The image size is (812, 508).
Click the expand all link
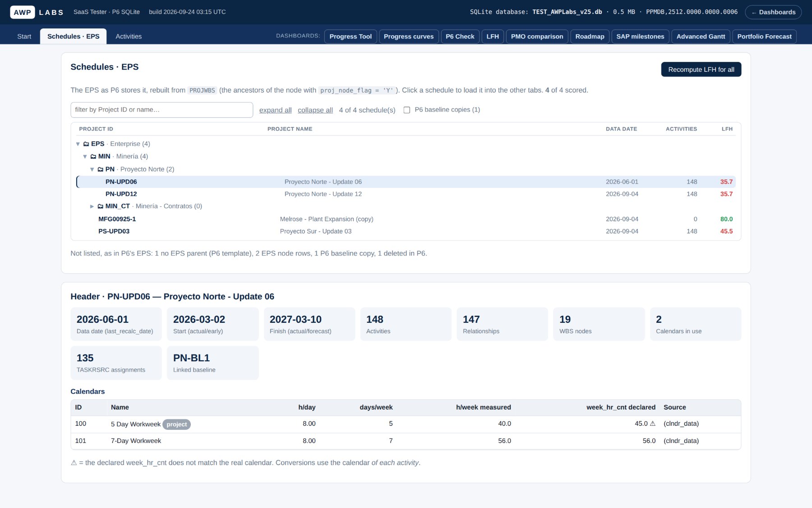click(276, 110)
